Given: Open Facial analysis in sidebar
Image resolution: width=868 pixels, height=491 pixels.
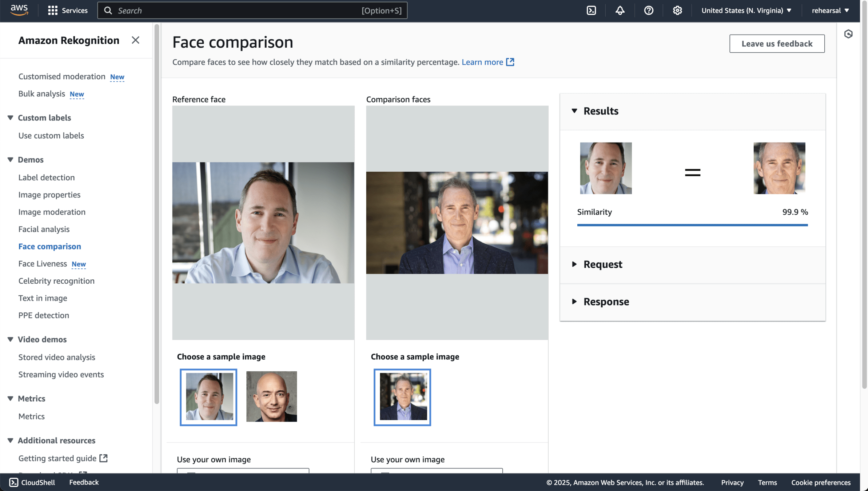Looking at the screenshot, I should click(x=44, y=229).
